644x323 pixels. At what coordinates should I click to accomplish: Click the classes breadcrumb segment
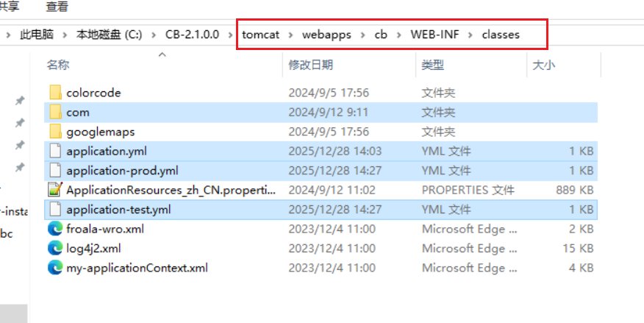click(501, 35)
